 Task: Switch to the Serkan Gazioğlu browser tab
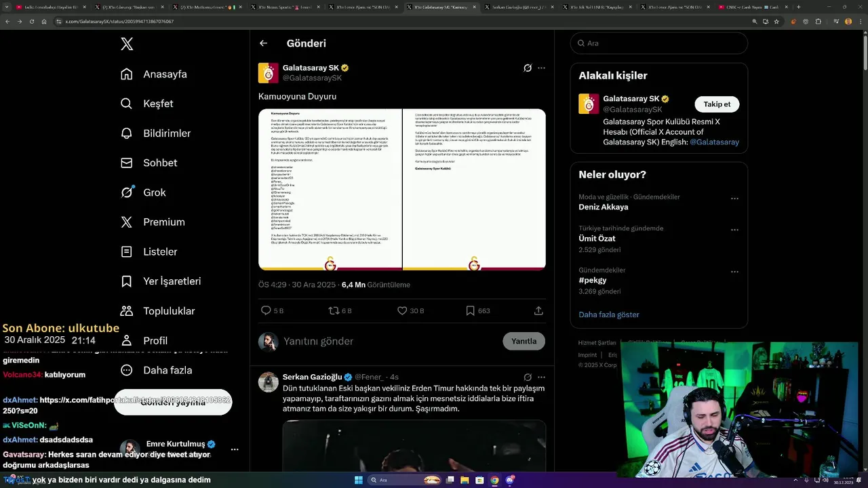tap(518, 7)
